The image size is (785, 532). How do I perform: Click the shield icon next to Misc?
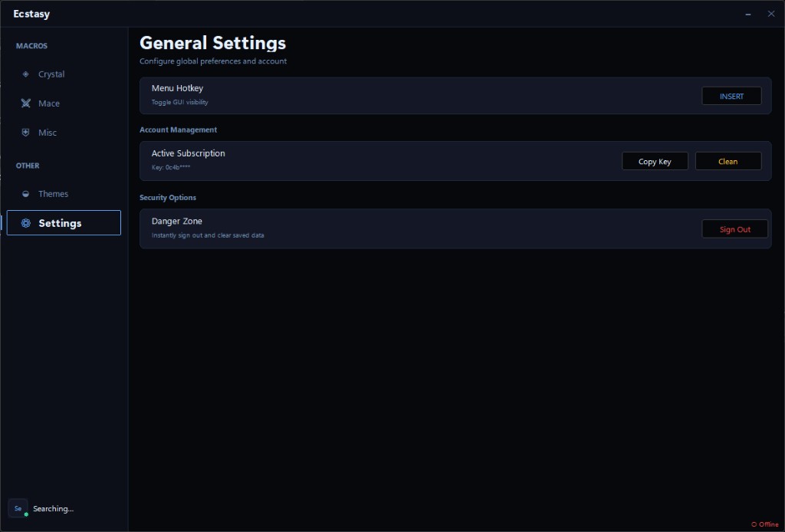pyautogui.click(x=25, y=132)
